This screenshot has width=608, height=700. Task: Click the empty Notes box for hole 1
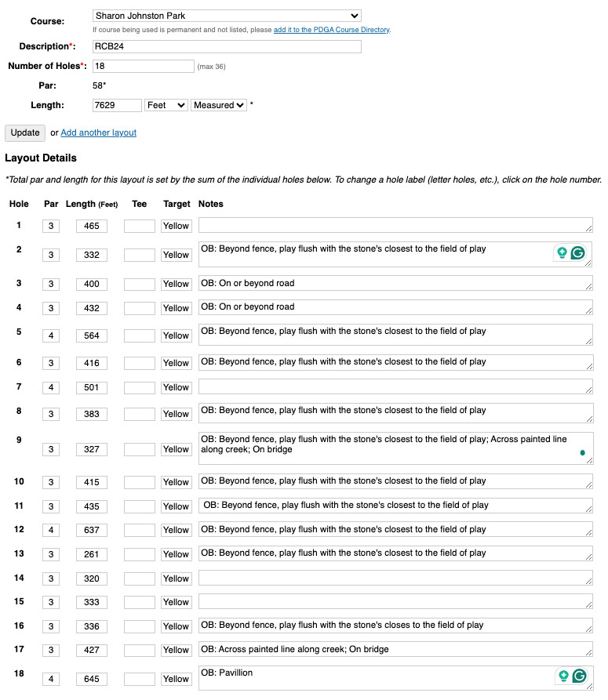[396, 225]
